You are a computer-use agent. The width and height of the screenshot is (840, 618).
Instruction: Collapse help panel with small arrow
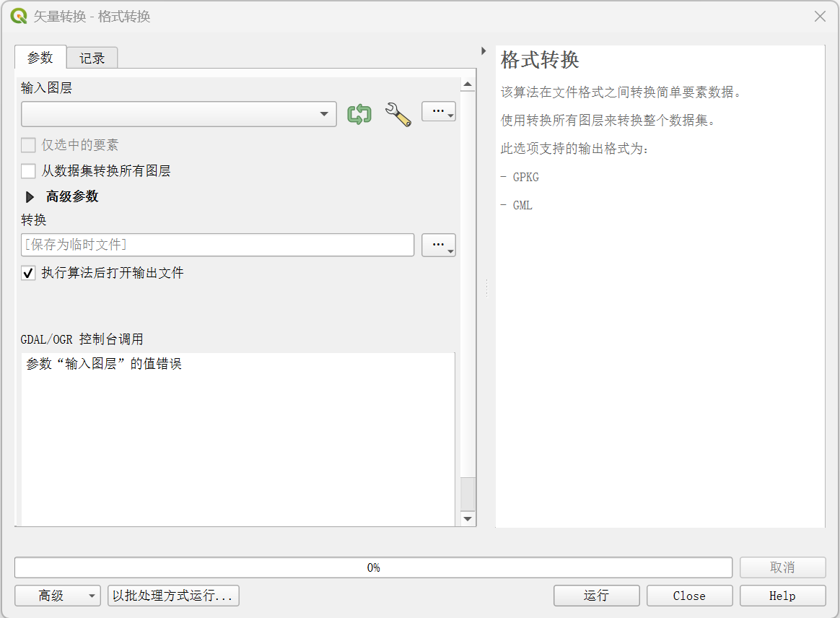point(484,51)
